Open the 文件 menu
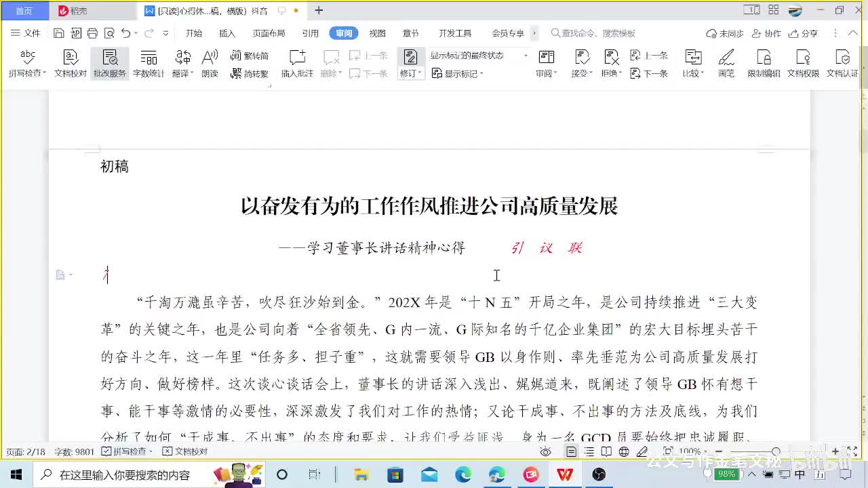 pyautogui.click(x=26, y=33)
